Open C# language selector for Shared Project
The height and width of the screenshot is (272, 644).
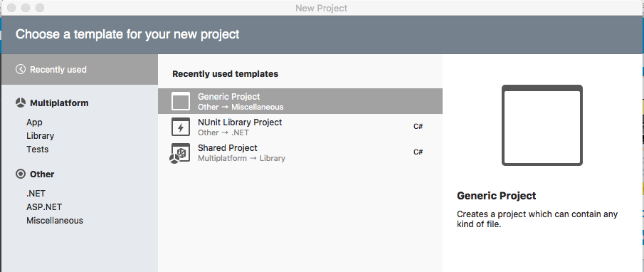click(418, 152)
